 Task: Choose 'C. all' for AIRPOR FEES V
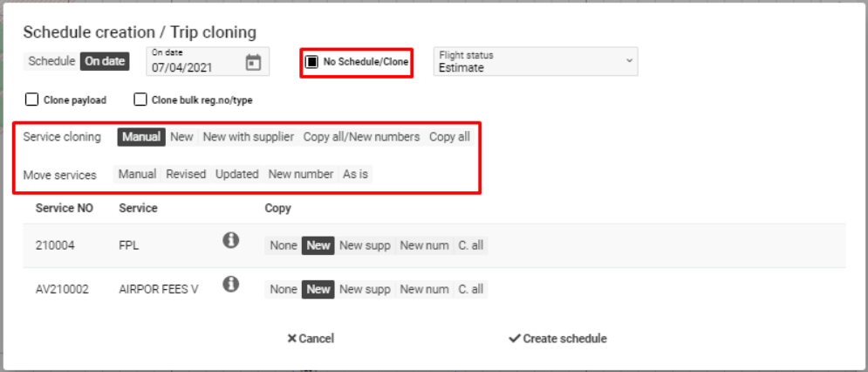pyautogui.click(x=471, y=289)
